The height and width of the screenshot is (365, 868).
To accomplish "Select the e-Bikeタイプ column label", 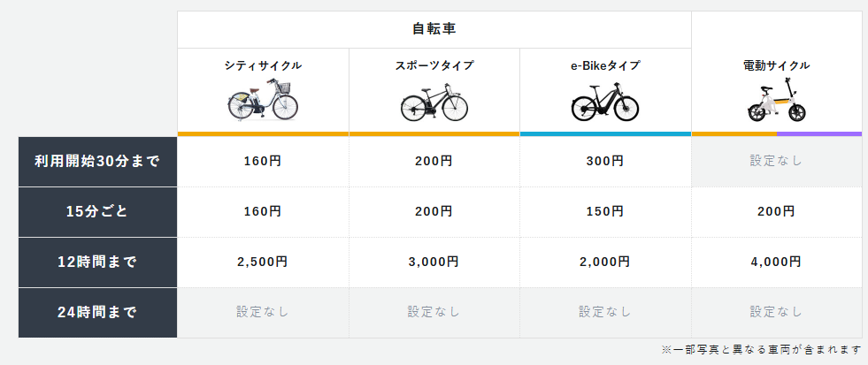I will [x=605, y=65].
